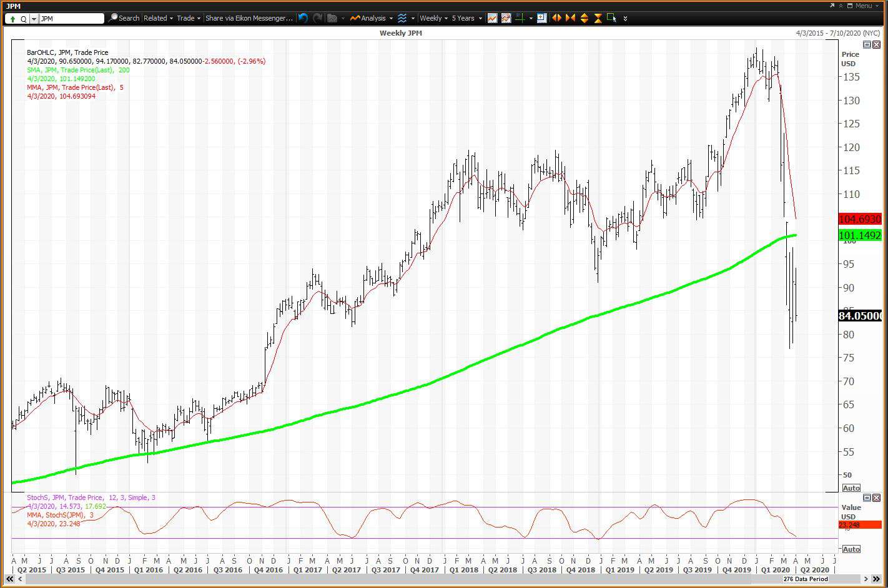Toggle Auto scaling on the stochastic value axis
This screenshot has width=888, height=588.
pyautogui.click(x=851, y=549)
